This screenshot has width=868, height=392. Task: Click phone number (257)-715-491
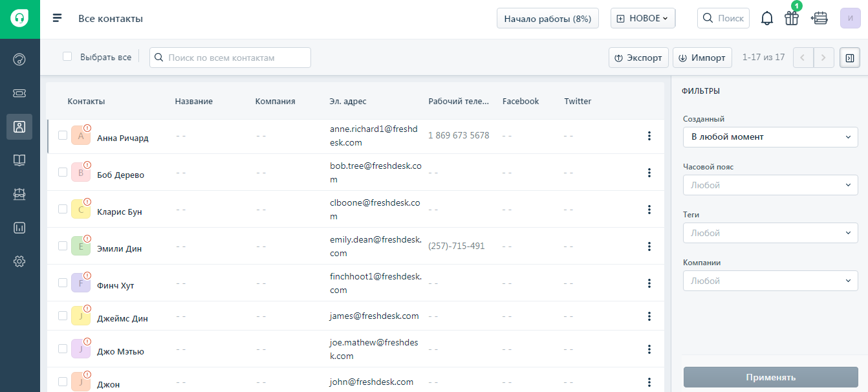tap(457, 246)
